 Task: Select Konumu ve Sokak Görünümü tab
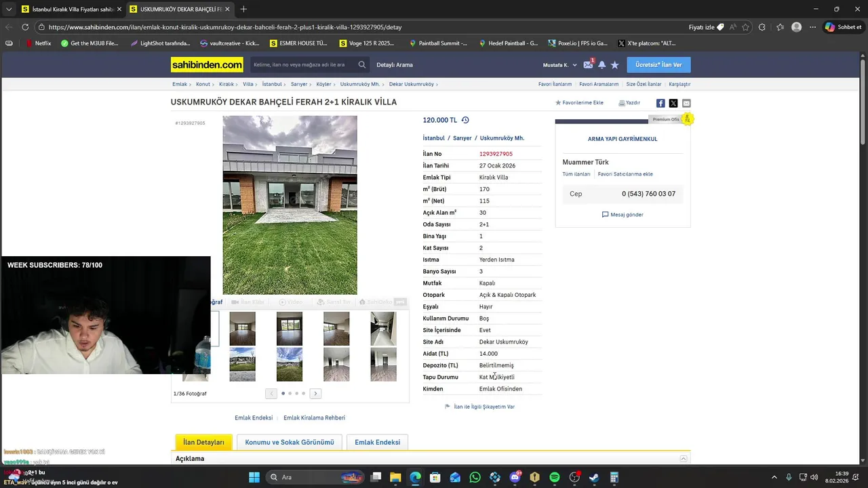pyautogui.click(x=290, y=443)
